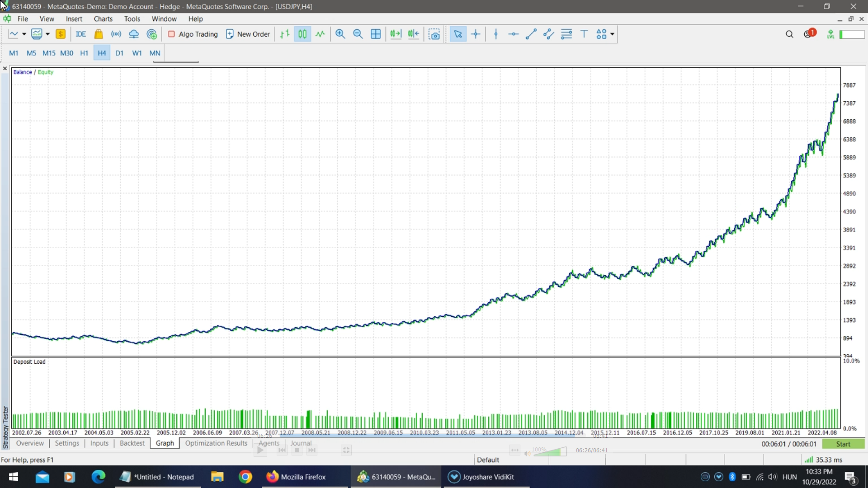This screenshot has height=488, width=868.
Task: Open Windows Start menu
Action: pos(14,477)
